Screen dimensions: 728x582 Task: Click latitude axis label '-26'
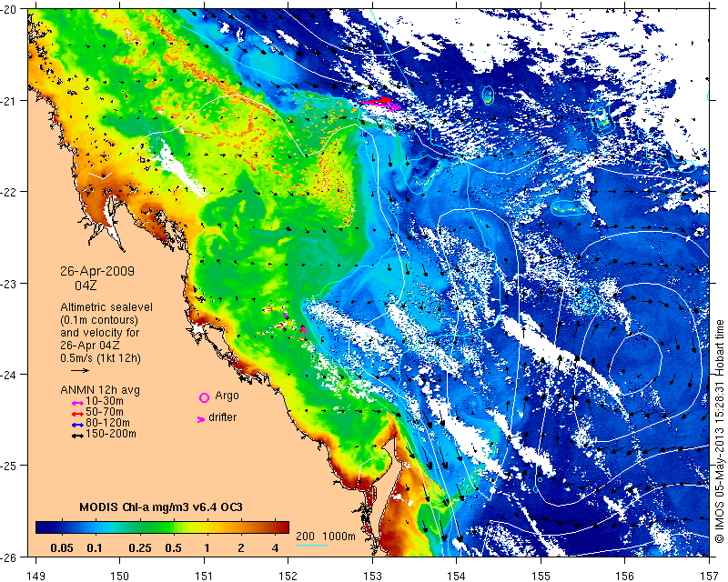click(x=9, y=557)
